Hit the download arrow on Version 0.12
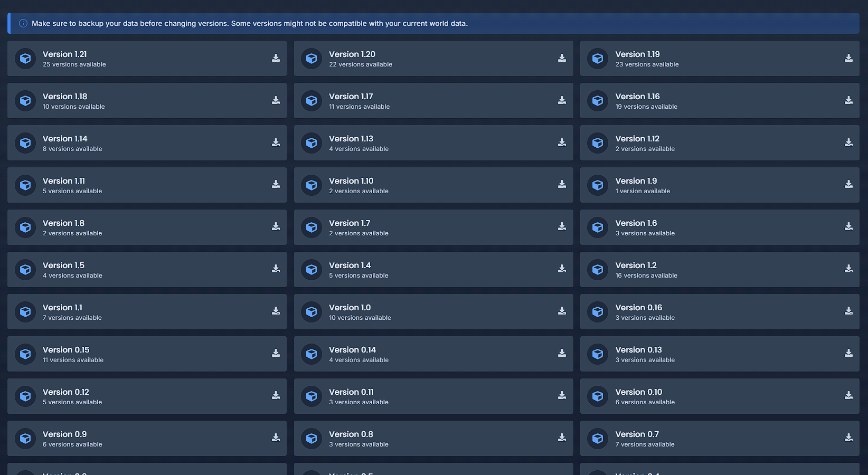 276,395
